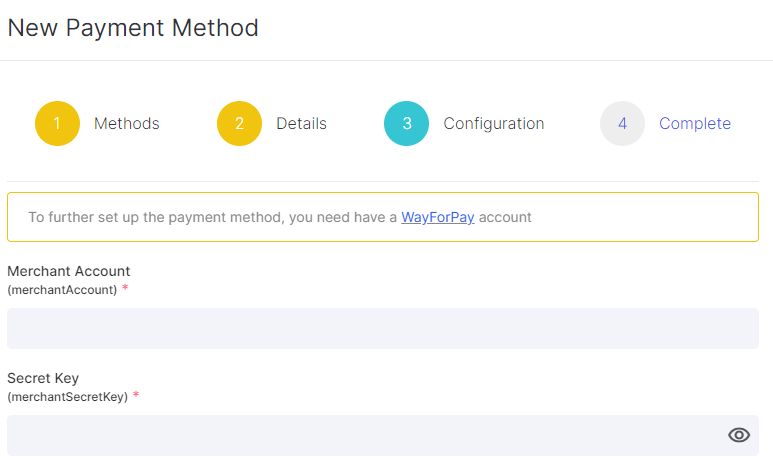Focus the Merchant Account input field
The width and height of the screenshot is (773, 471).
coord(383,328)
